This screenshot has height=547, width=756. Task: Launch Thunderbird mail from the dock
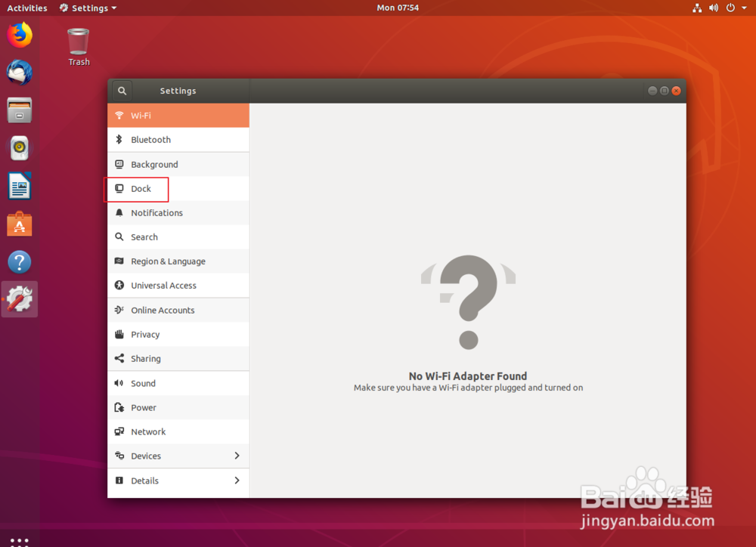tap(20, 73)
